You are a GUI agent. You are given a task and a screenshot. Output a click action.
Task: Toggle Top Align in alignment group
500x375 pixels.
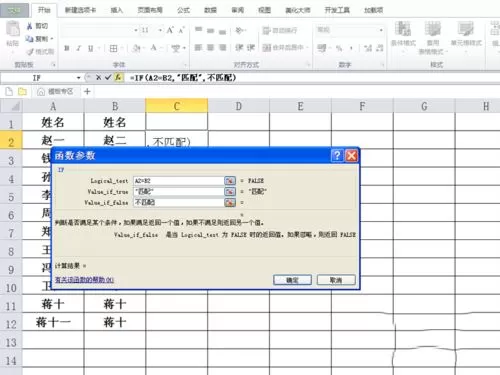pyautogui.click(x=198, y=30)
